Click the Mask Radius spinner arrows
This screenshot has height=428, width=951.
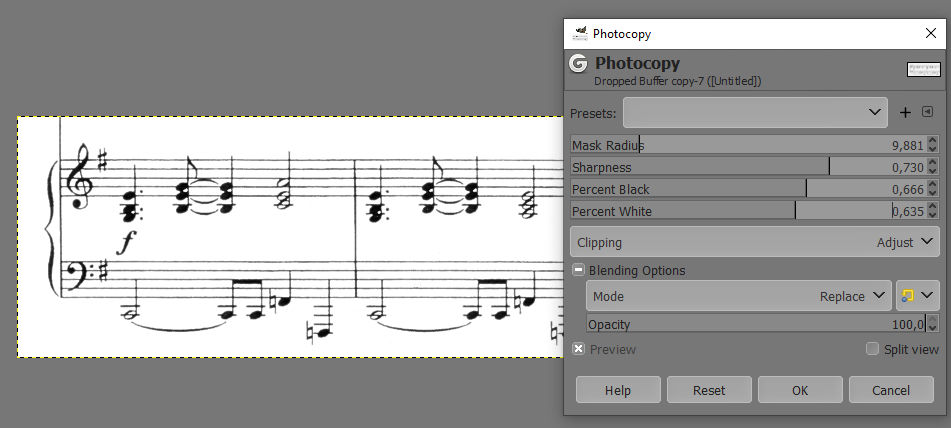(933, 146)
